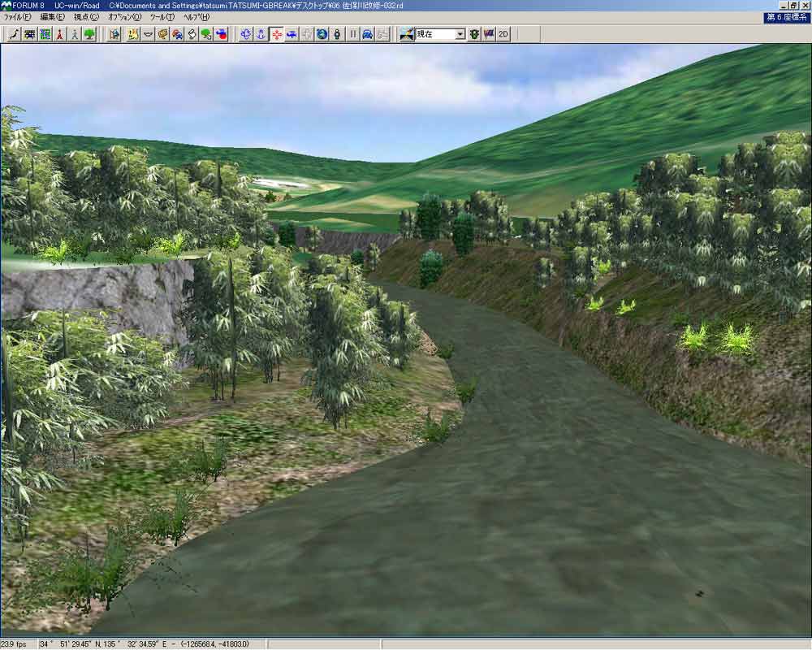Image resolution: width=812 pixels, height=650 pixels.
Task: Click the globe earth view icon
Action: [322, 34]
